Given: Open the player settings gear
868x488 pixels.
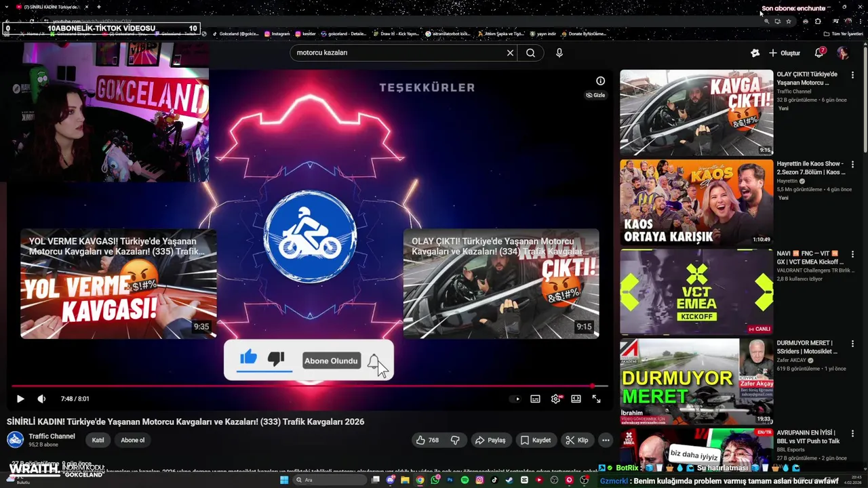Looking at the screenshot, I should (x=556, y=399).
